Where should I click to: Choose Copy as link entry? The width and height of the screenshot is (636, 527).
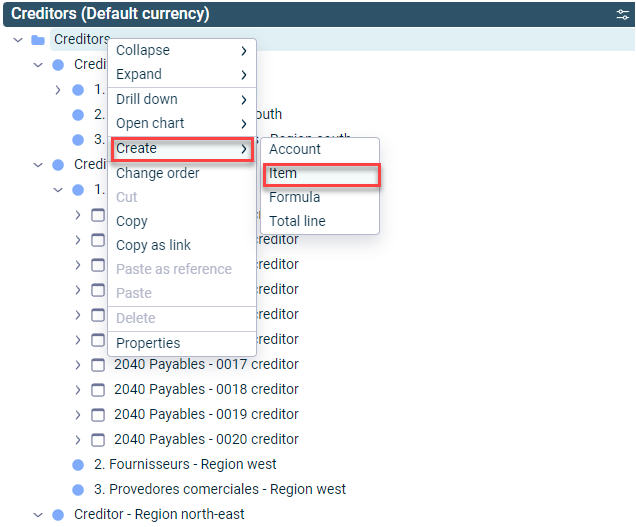[182, 245]
